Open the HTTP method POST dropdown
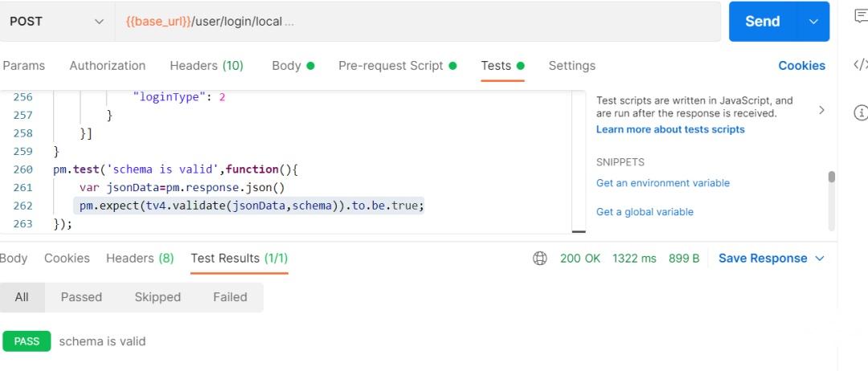This screenshot has width=868, height=371. [x=57, y=22]
